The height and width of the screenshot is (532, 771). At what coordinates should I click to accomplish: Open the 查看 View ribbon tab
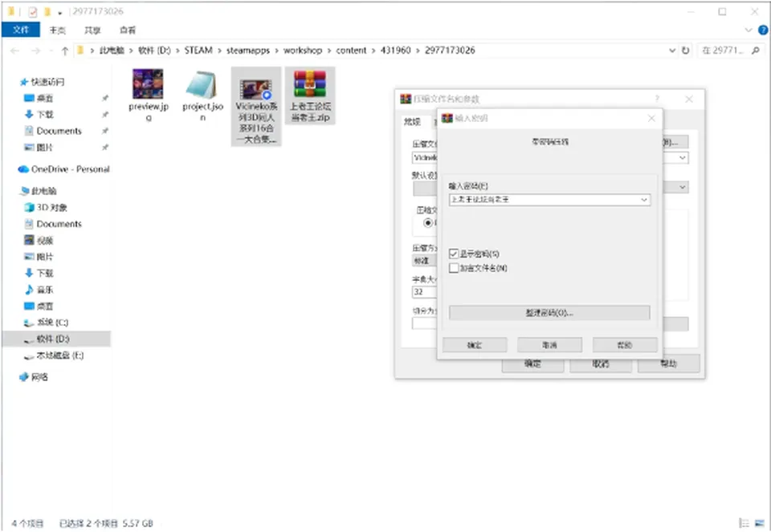(x=128, y=30)
